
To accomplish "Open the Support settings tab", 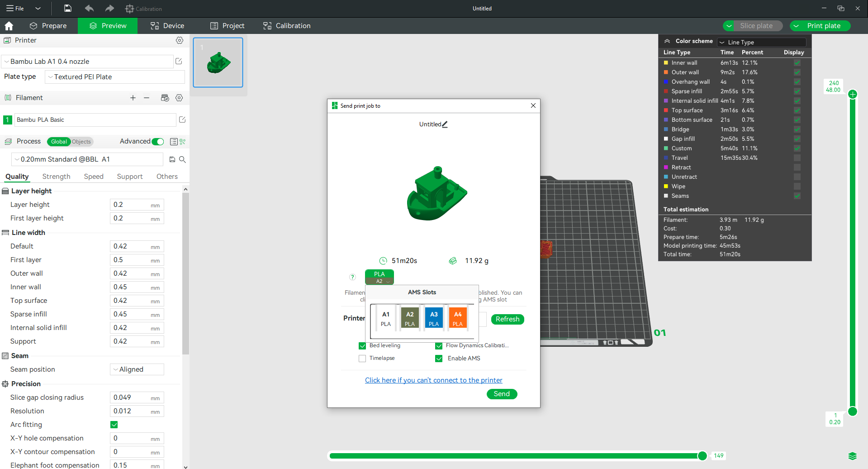I will (x=130, y=177).
